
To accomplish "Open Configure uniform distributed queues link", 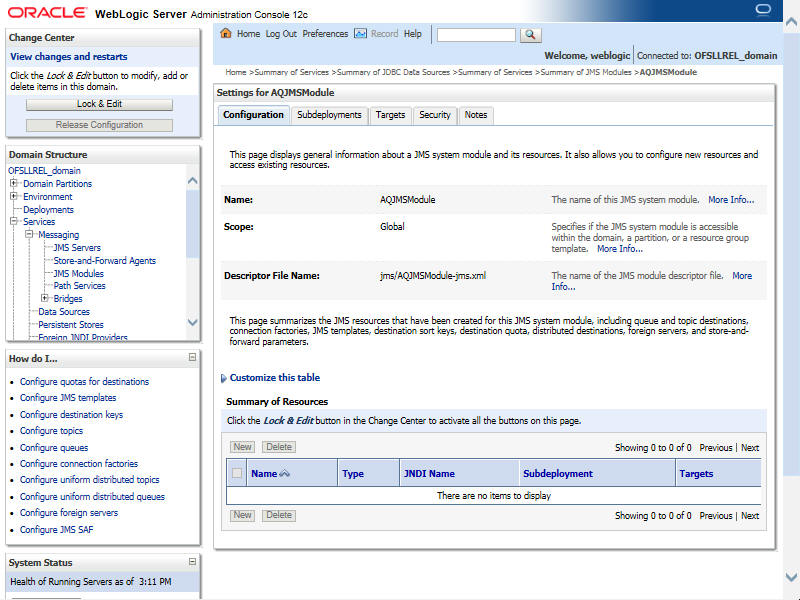I will (x=92, y=496).
